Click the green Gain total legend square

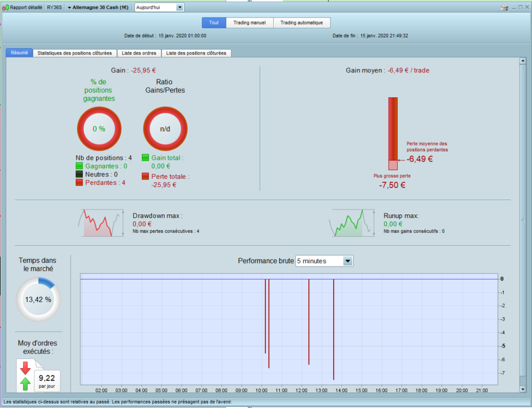tap(145, 158)
